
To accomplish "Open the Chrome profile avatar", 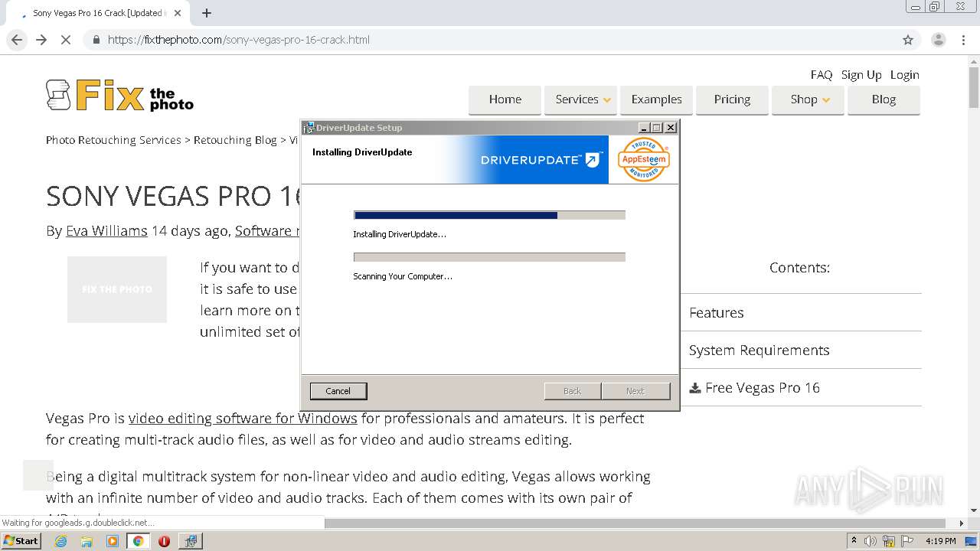I will coord(938,40).
